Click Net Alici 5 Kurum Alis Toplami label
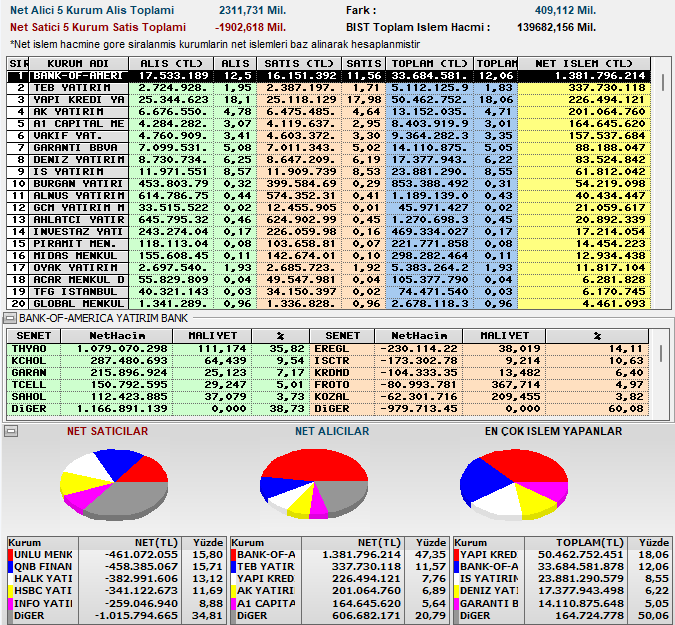Image resolution: width=675 pixels, height=625 pixels. (92, 10)
